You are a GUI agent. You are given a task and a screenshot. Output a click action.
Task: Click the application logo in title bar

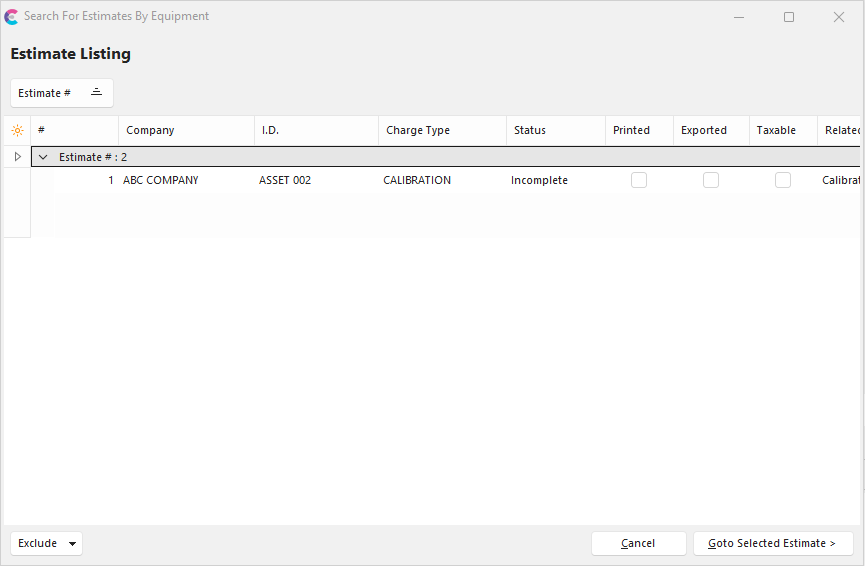click(12, 17)
